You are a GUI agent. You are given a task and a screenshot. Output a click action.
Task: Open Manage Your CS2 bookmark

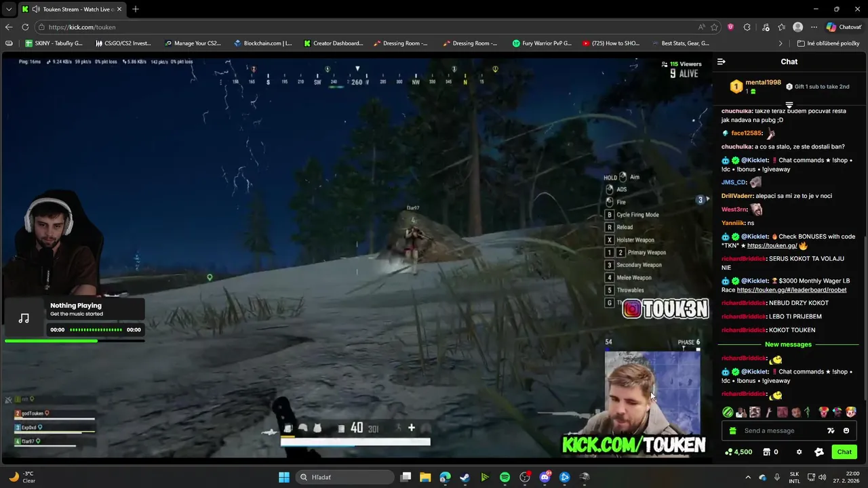pos(193,43)
